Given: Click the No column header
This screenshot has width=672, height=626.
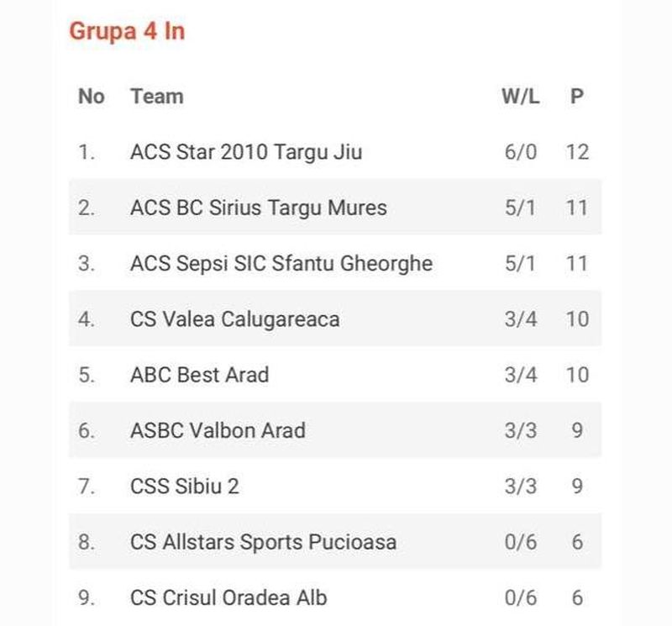Looking at the screenshot, I should coord(91,96).
